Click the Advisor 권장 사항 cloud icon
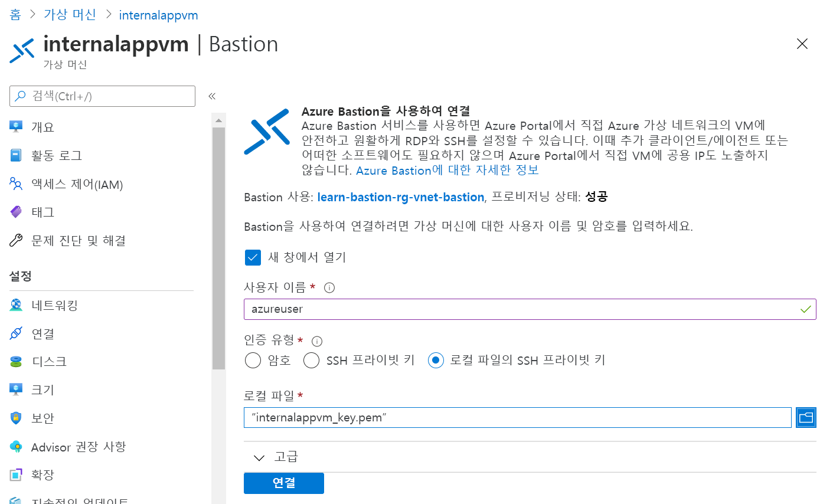 click(16, 446)
